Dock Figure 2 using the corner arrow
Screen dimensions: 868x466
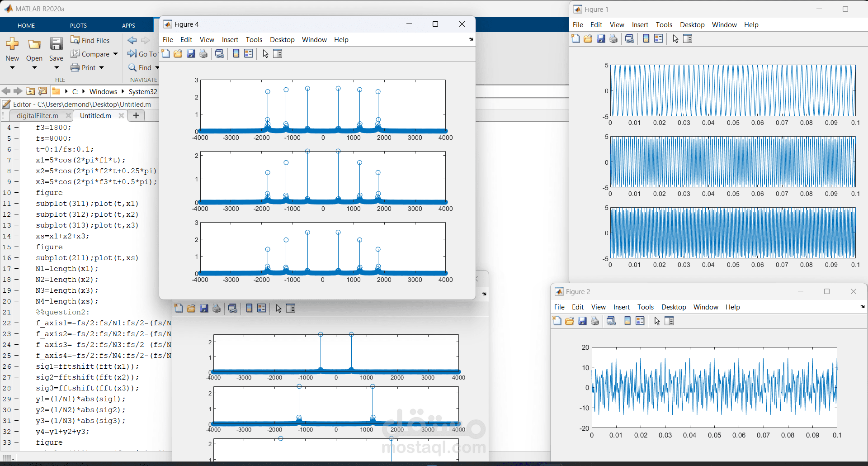point(863,307)
